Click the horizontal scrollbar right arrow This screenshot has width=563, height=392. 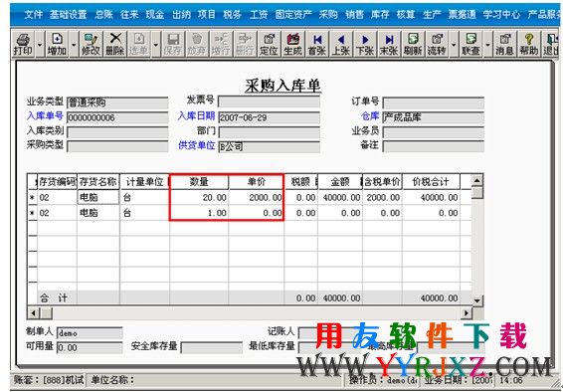point(467,313)
